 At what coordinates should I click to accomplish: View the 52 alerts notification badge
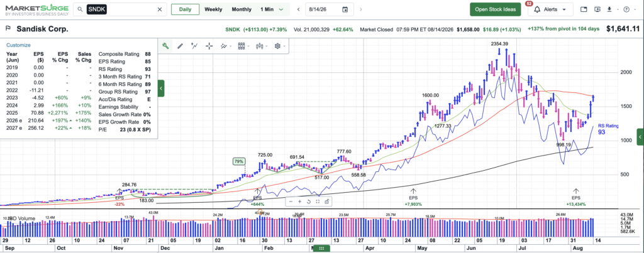529,4
